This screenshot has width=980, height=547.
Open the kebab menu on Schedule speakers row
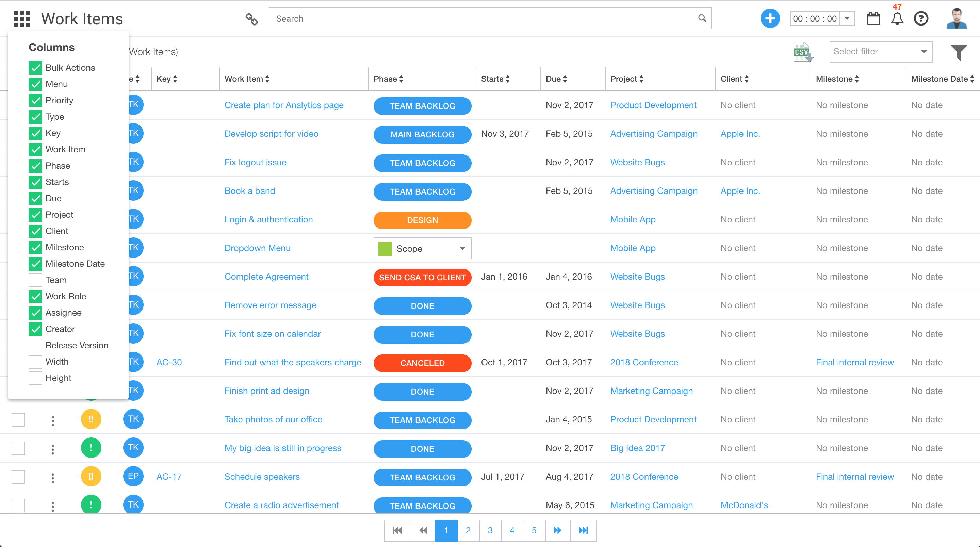[52, 477]
